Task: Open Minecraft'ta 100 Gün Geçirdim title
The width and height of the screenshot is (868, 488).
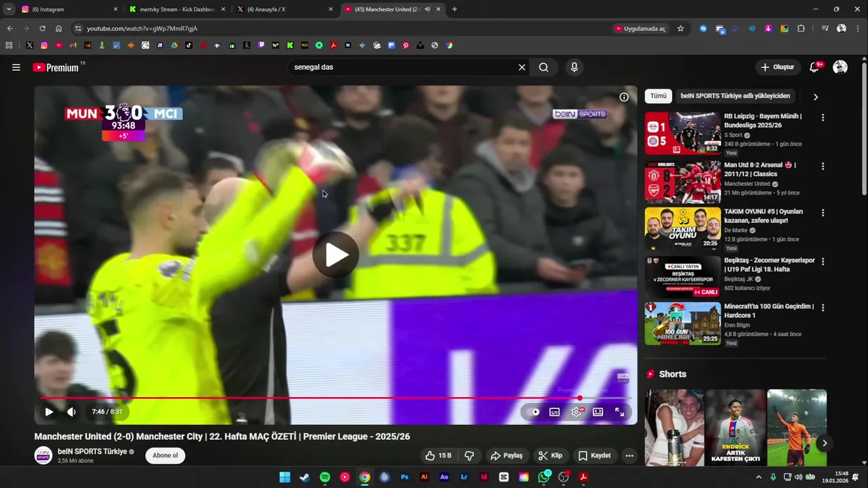Action: 769,310
